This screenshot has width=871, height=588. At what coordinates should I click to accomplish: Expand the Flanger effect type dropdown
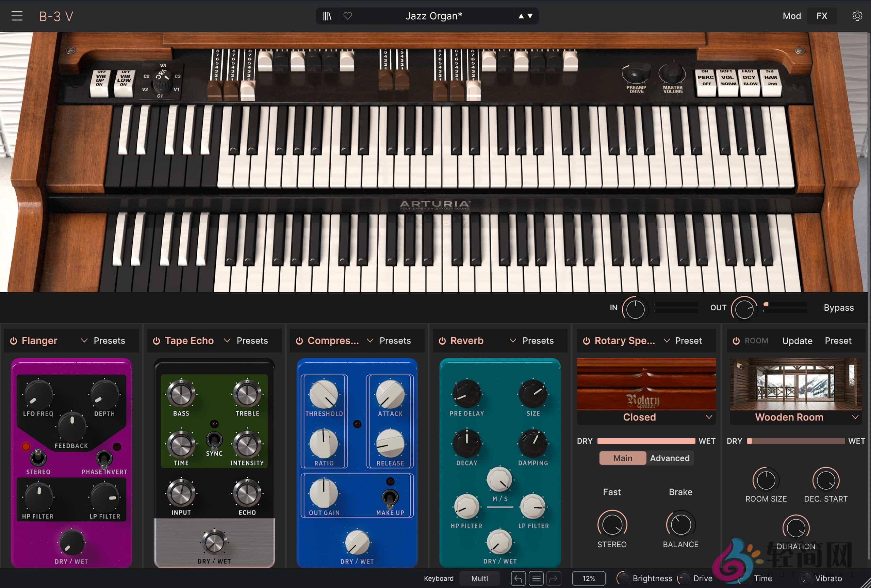[84, 341]
